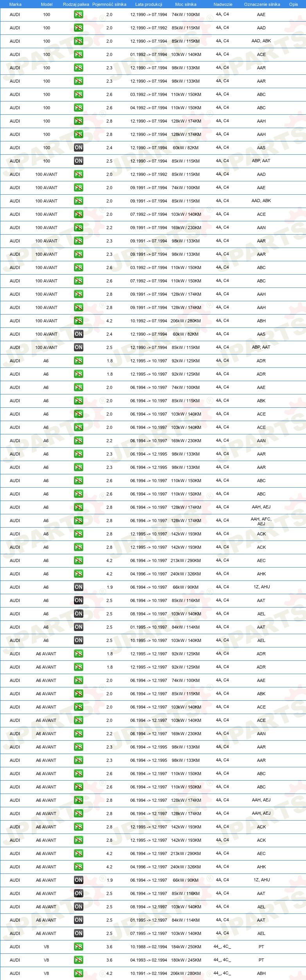Image resolution: width=306 pixels, height=980 pixels.
Task: Click petrol icon in A6 ABK row
Action: 78,401
